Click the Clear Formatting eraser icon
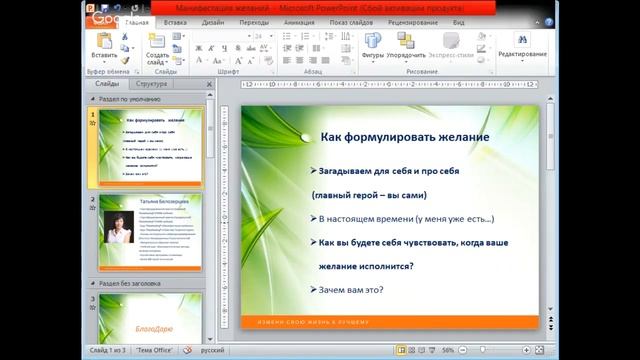This screenshot has width=640, height=360. 269,61
